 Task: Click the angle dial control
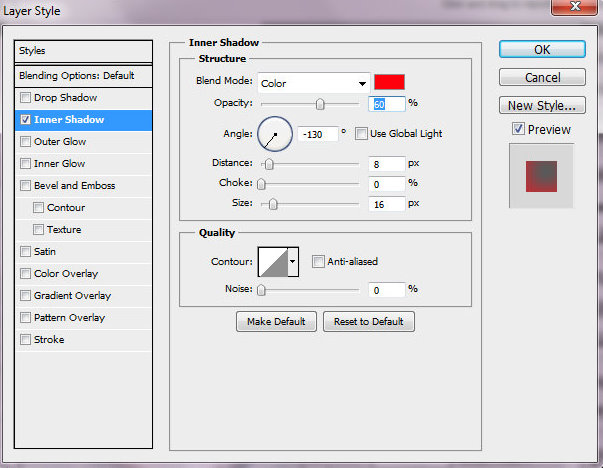275,134
